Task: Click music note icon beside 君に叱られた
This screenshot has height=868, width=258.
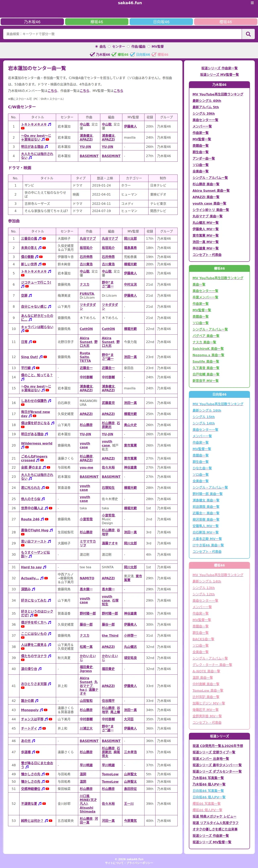Action: tap(43, 488)
